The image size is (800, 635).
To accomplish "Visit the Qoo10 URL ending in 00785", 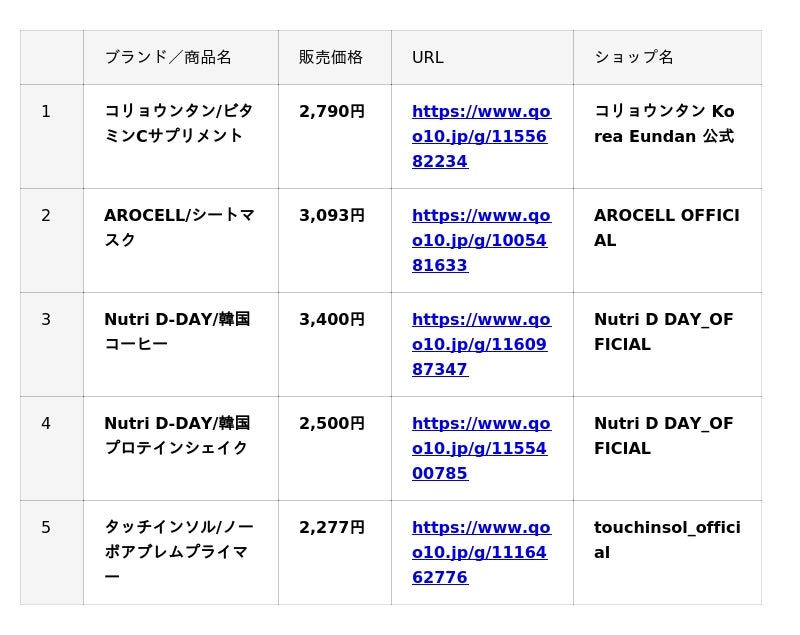I will click(x=480, y=448).
